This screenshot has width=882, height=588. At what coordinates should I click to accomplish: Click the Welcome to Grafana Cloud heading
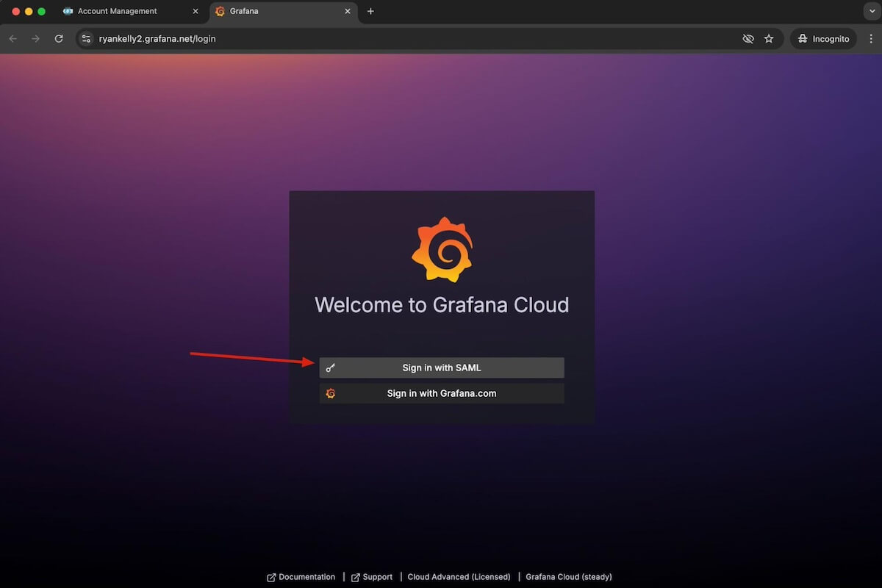tap(442, 304)
